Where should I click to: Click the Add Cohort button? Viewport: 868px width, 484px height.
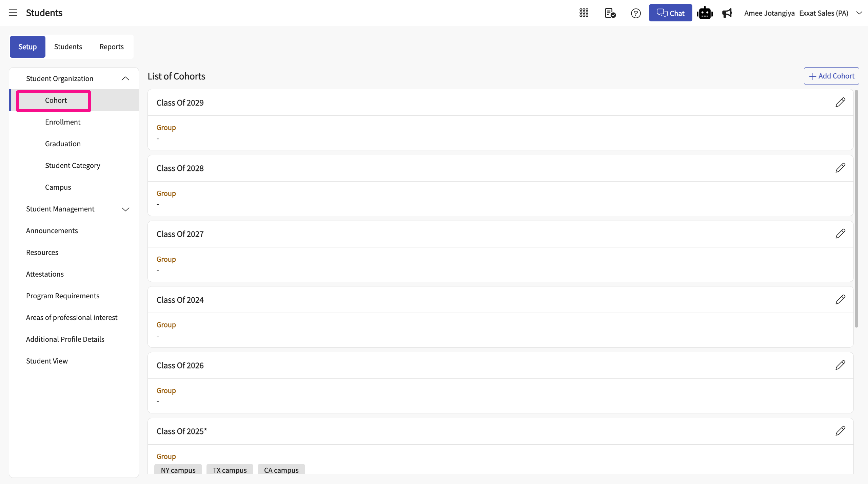831,76
